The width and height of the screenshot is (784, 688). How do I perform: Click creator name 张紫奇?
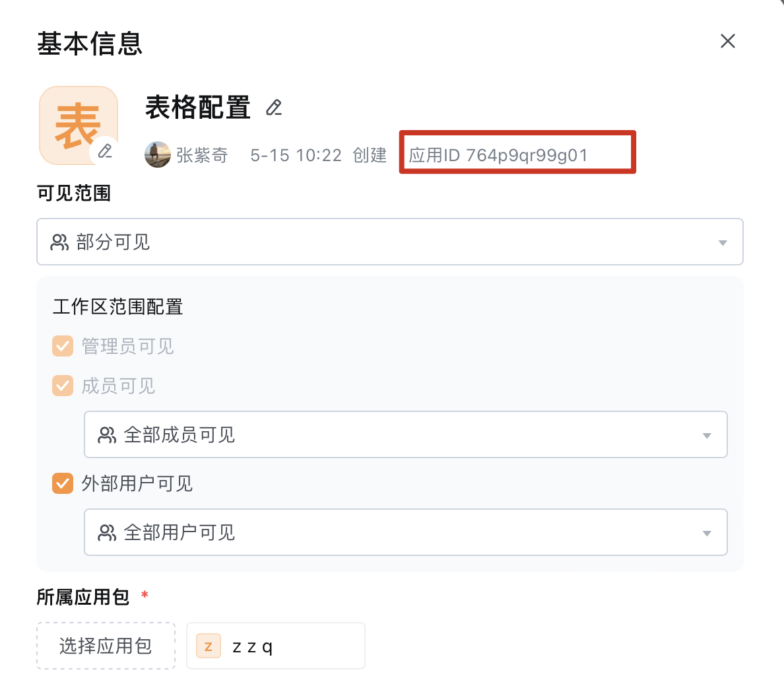click(x=202, y=155)
